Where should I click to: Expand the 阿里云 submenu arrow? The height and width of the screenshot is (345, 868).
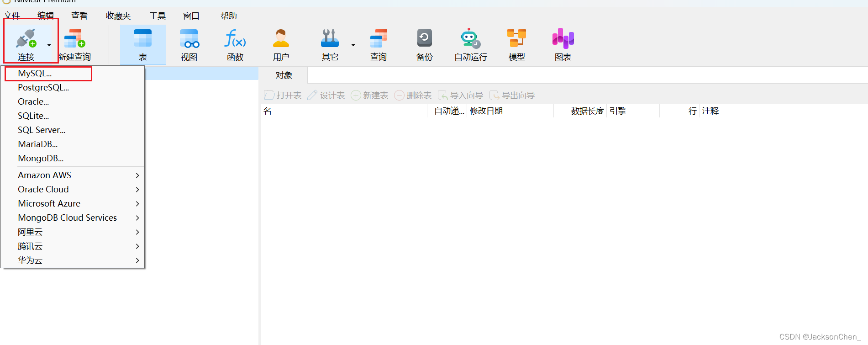137,232
